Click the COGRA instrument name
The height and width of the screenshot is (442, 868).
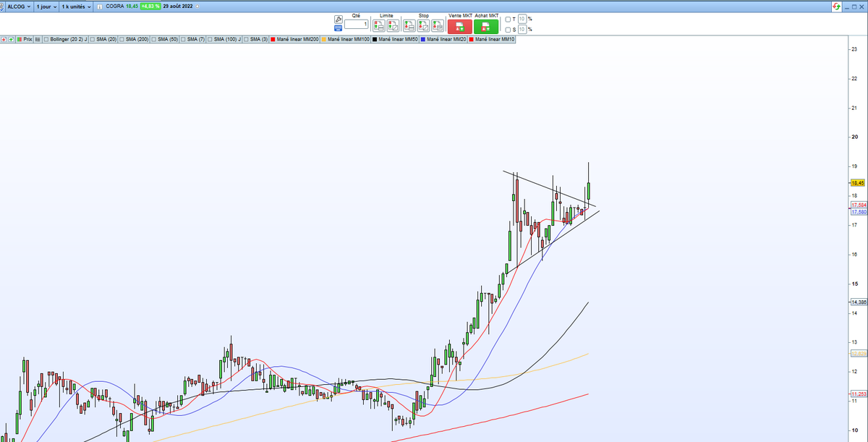pyautogui.click(x=114, y=6)
